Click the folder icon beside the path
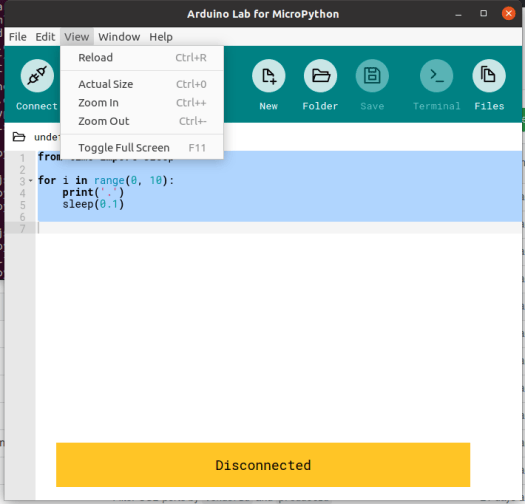This screenshot has height=504, width=525. 19,137
